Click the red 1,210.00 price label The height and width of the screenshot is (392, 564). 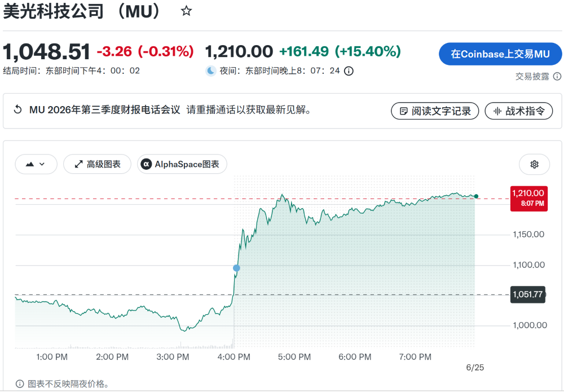pos(529,199)
